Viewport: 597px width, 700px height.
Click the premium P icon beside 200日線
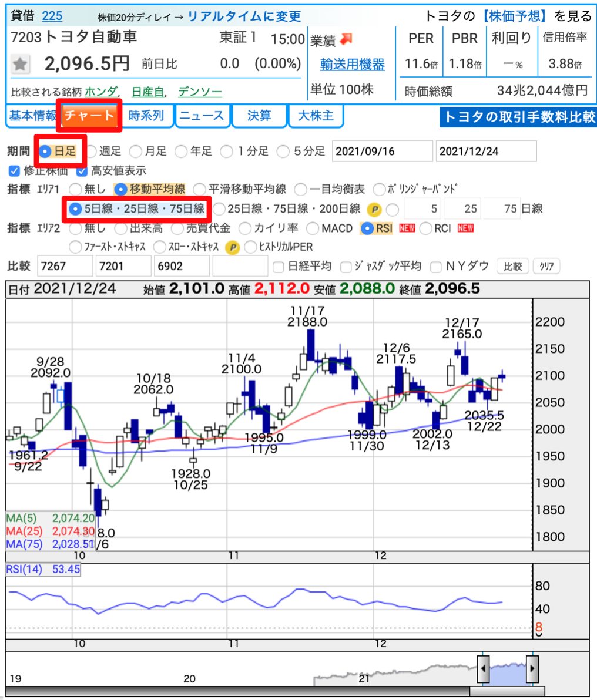[x=374, y=209]
